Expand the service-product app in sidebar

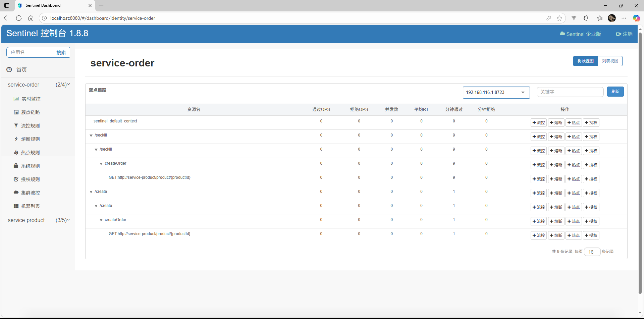38,220
